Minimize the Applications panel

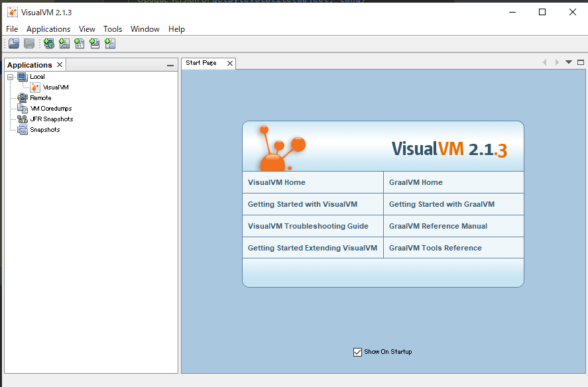[170, 64]
